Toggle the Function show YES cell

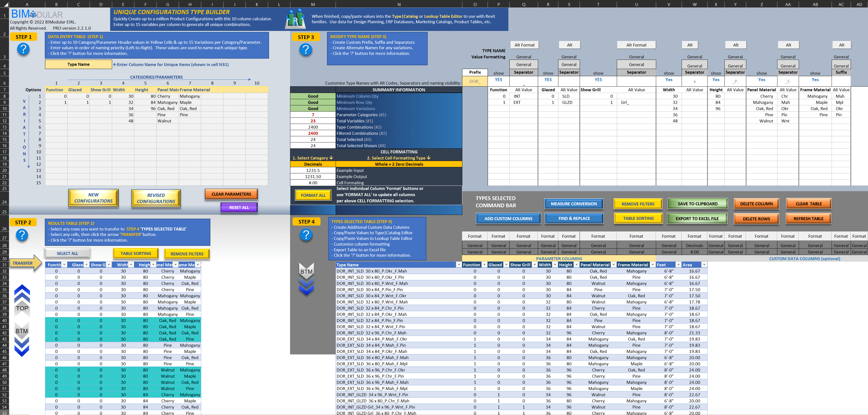pos(498,80)
